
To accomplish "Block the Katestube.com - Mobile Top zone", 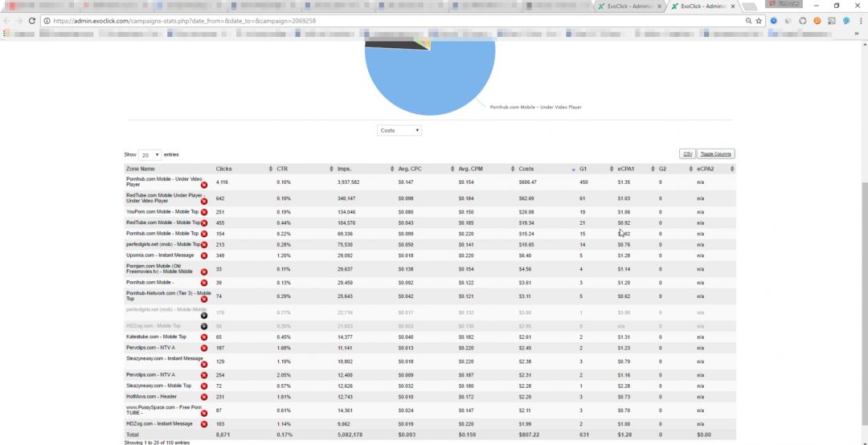I will point(203,337).
